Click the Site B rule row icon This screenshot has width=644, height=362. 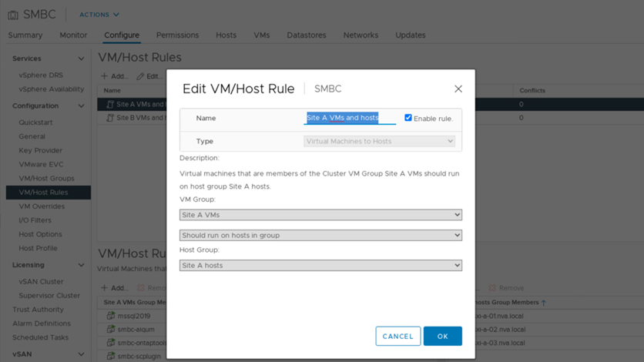pyautogui.click(x=109, y=118)
